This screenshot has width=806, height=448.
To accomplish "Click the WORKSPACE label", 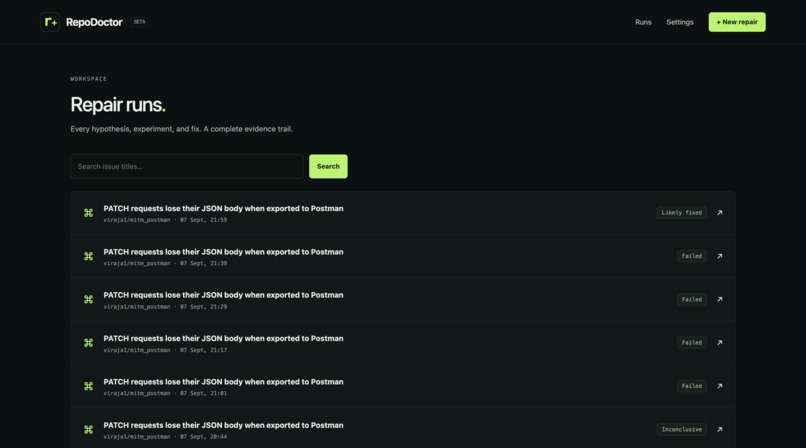I will pos(88,79).
